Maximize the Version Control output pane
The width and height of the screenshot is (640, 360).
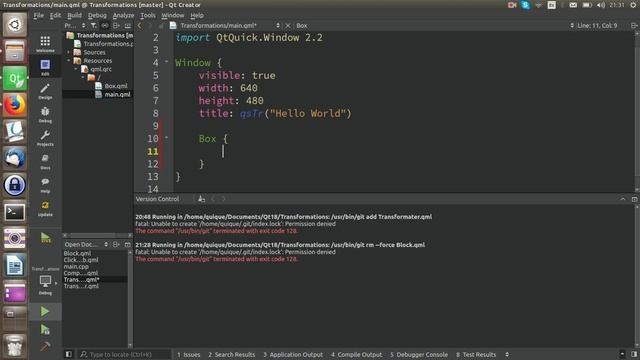tap(634, 199)
